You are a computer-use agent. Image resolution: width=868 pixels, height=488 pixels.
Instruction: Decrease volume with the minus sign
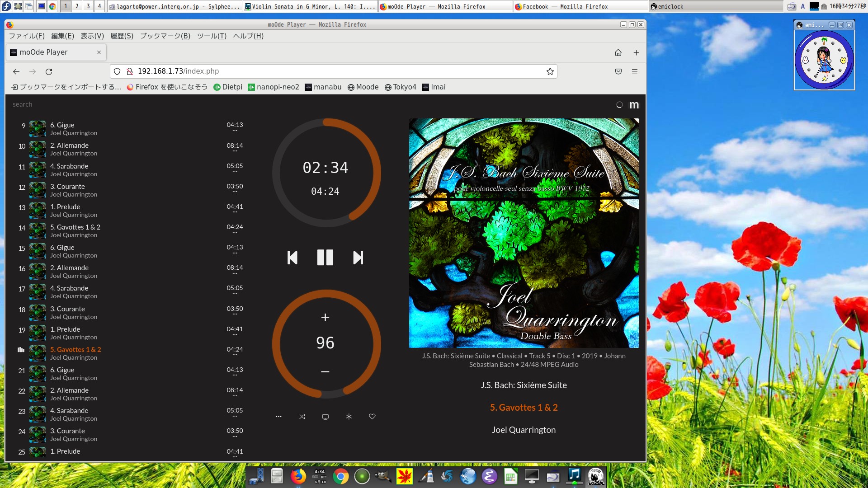(x=325, y=371)
